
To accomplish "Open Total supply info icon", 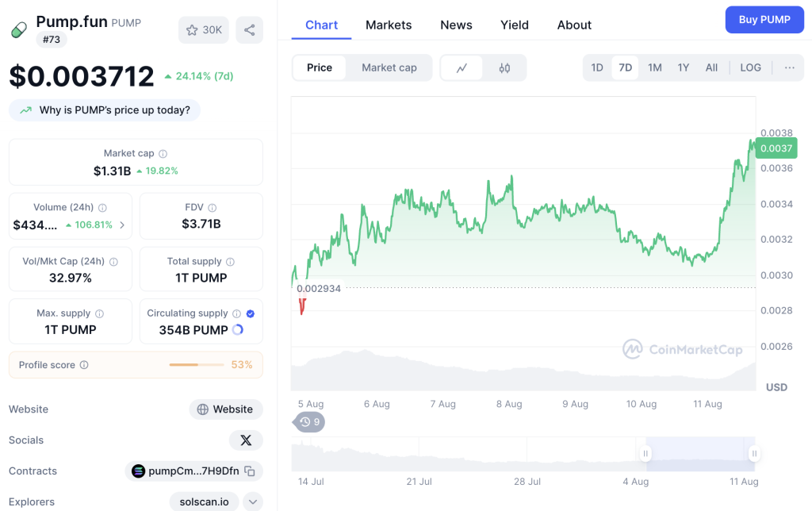I will click(231, 262).
